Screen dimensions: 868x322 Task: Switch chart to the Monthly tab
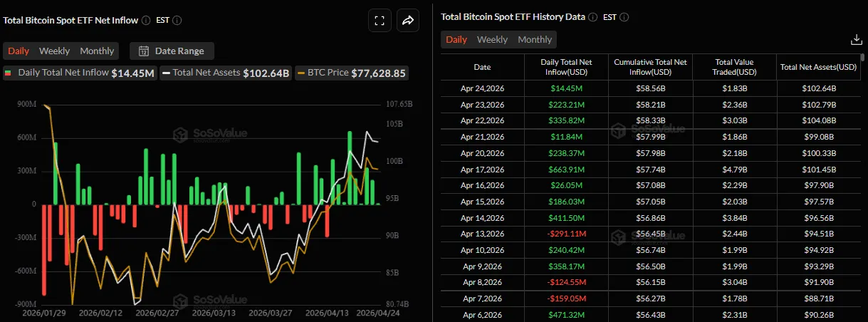pyautogui.click(x=97, y=51)
